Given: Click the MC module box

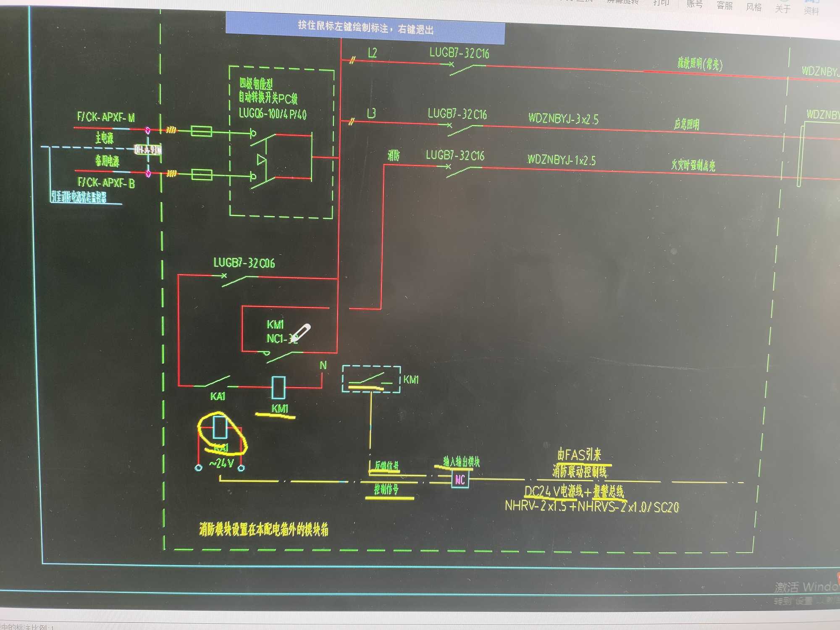Looking at the screenshot, I should 460,480.
